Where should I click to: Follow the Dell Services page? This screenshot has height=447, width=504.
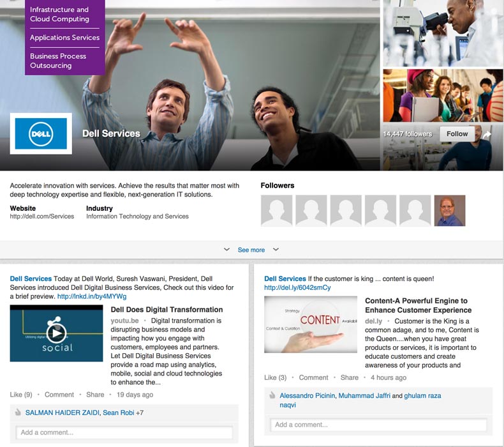(x=457, y=134)
